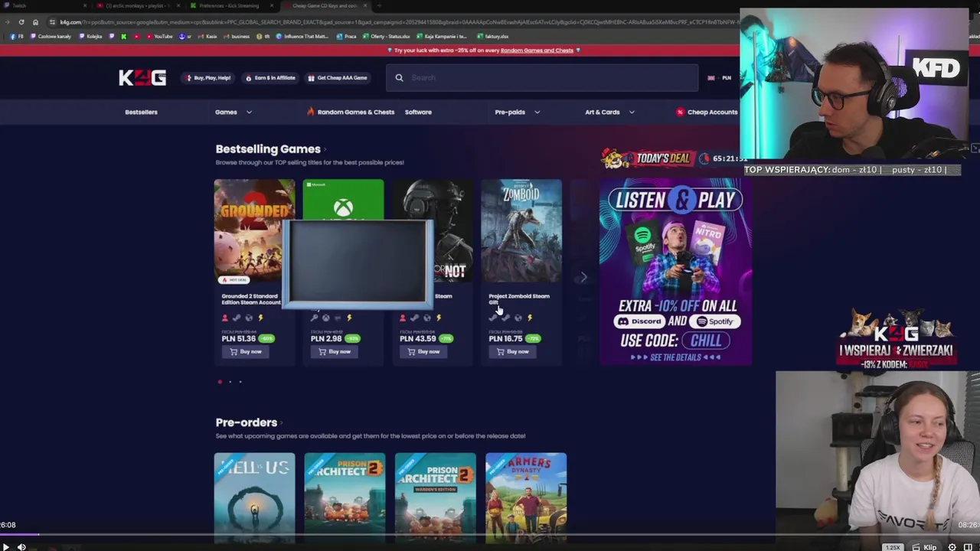Expand the Pre-paids dropdown menu

point(517,112)
